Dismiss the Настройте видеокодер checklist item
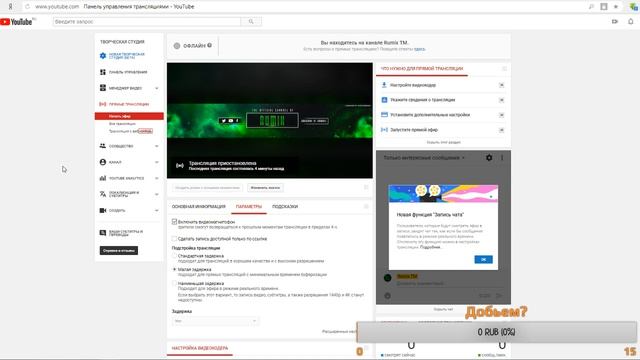640x360 pixels. click(x=502, y=85)
